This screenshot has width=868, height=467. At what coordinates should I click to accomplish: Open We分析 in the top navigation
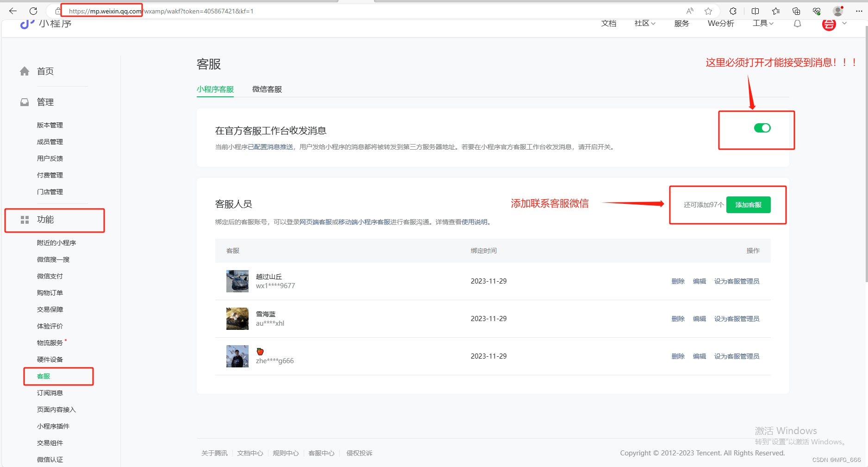coord(721,23)
